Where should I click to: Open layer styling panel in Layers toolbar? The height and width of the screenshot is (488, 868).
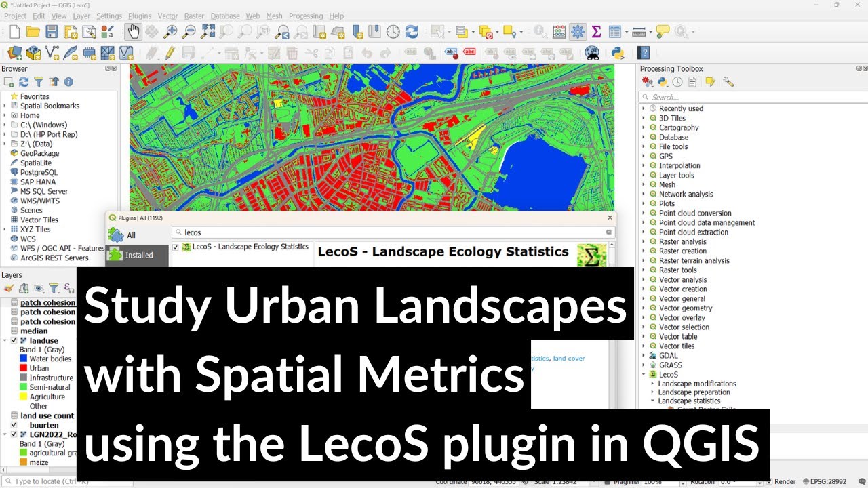click(x=9, y=288)
